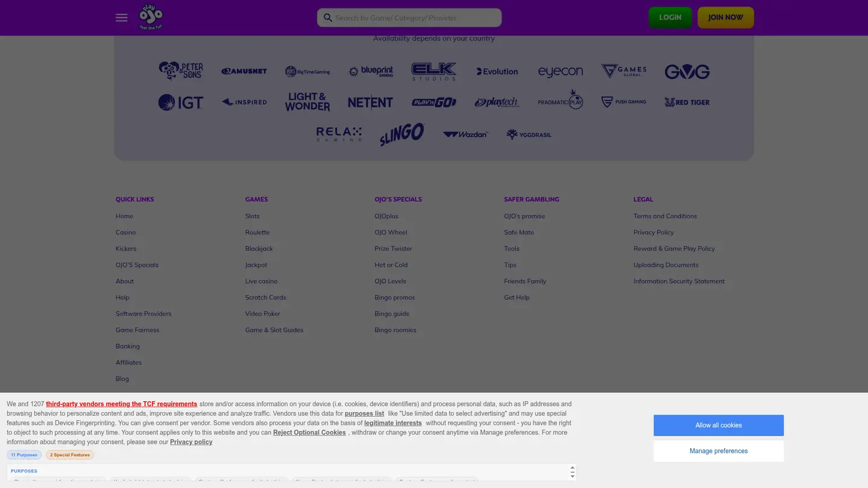This screenshot has height=488, width=868.
Task: Click the Eyecon provider logo
Action: (x=561, y=72)
